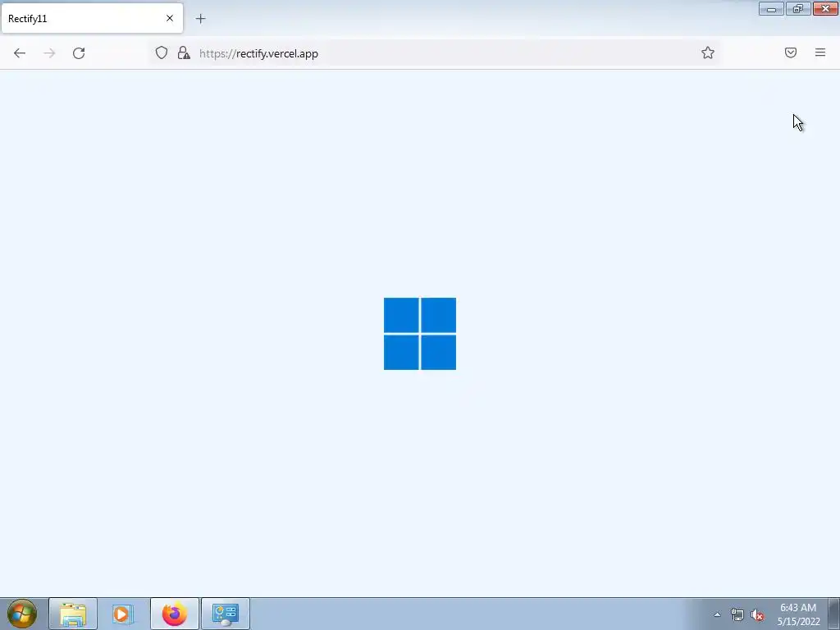Save page to Pocket

coord(791,52)
